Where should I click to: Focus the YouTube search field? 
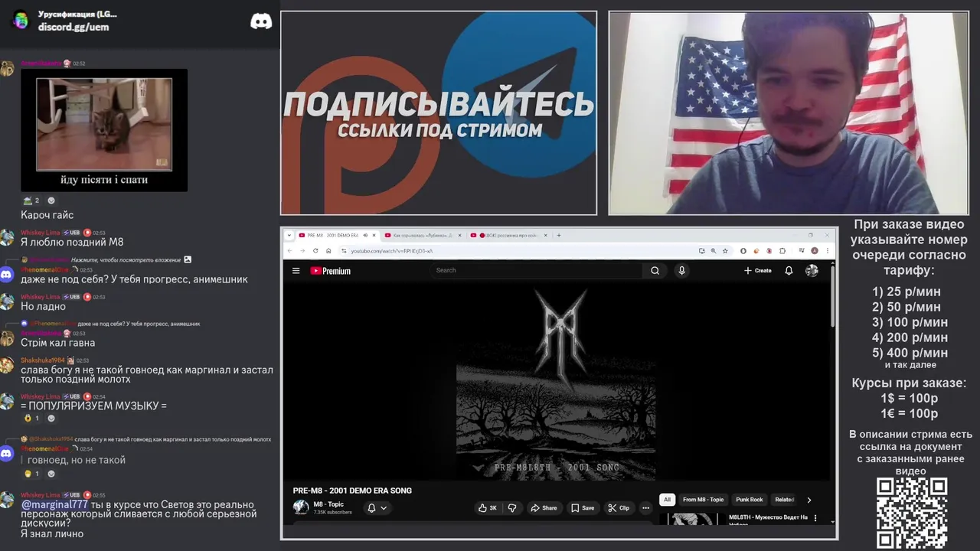537,270
